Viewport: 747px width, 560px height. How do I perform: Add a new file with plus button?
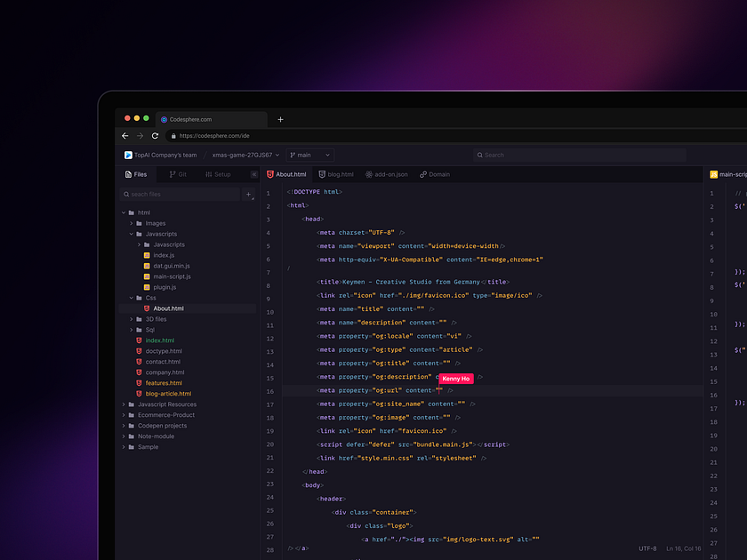[x=249, y=195]
